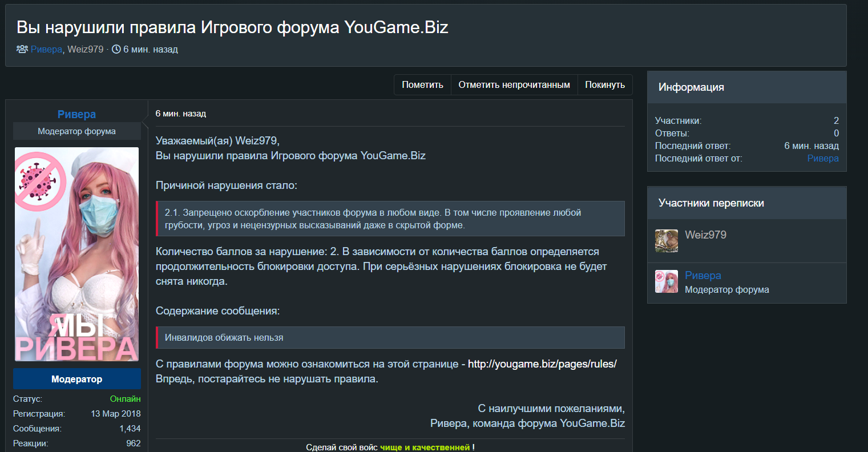
Task: Click the clock icon beside the header timestamp
Action: click(116, 49)
